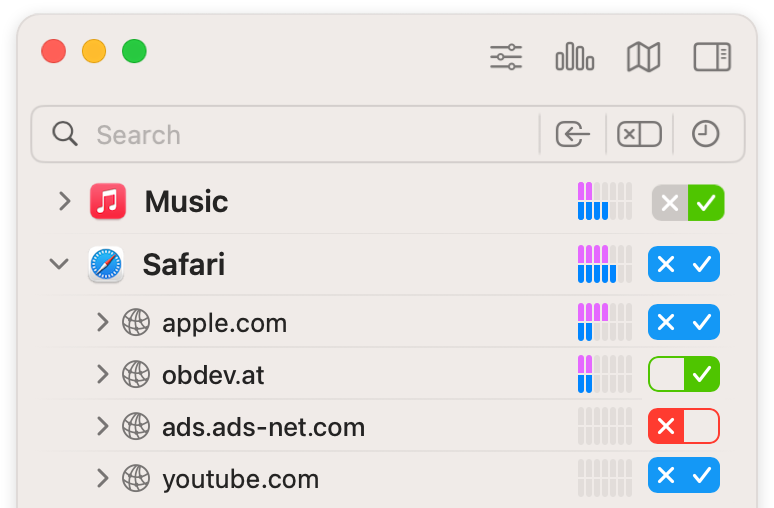774x508 pixels.
Task: Click the Music app icon
Action: point(108,201)
